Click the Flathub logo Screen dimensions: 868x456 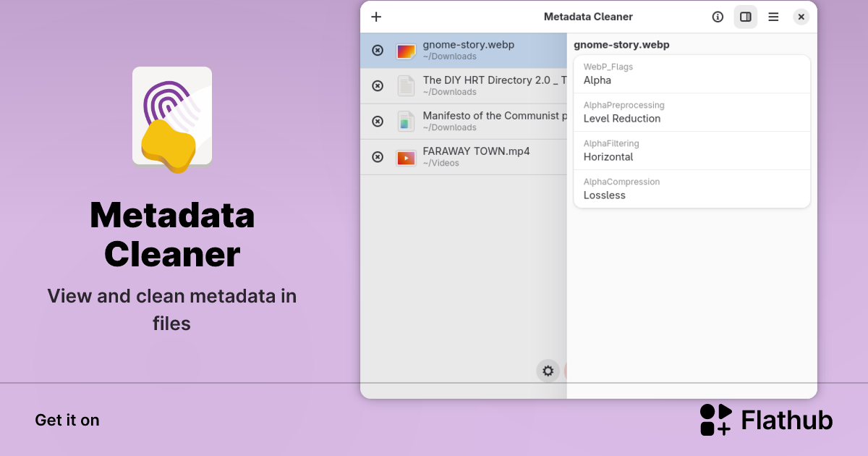pos(766,420)
